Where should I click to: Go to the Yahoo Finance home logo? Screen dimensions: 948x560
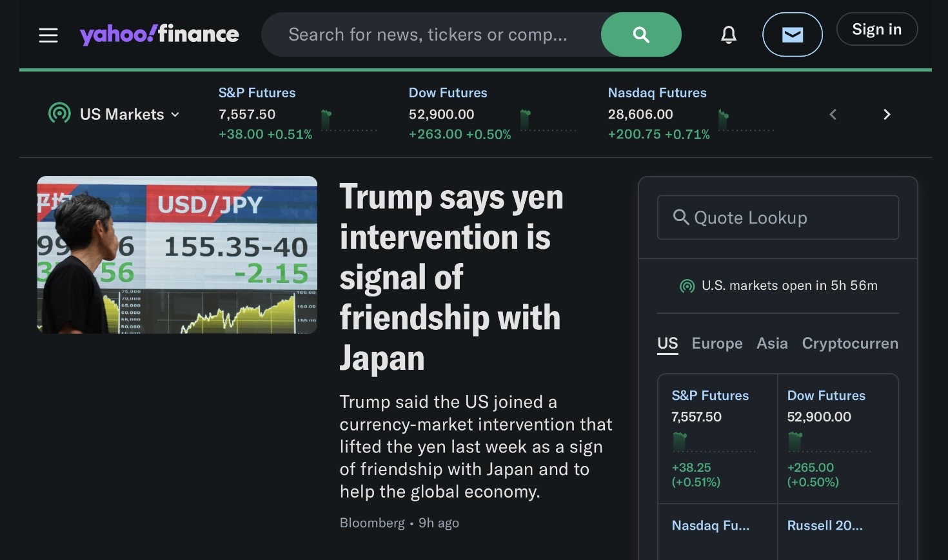159,34
